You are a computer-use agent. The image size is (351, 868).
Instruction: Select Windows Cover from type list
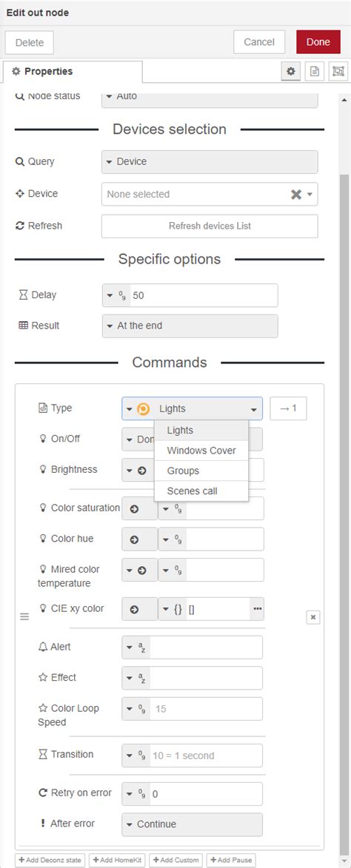click(x=201, y=451)
